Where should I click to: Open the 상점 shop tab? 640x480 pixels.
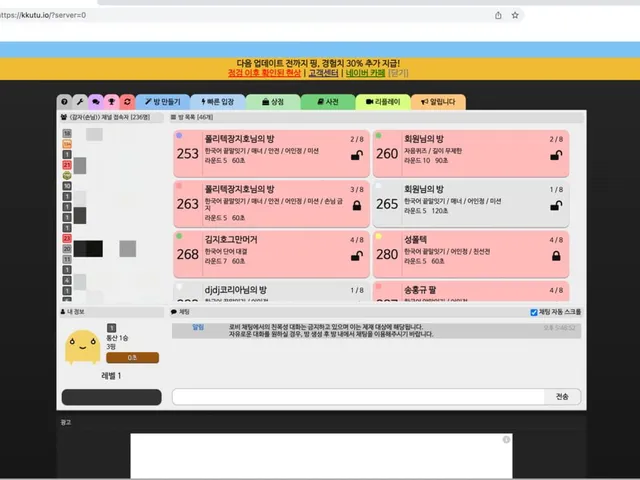[273, 102]
